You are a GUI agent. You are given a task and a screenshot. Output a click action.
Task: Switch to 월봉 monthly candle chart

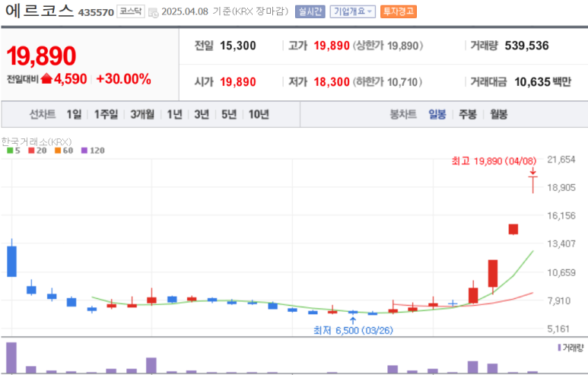coord(498,114)
